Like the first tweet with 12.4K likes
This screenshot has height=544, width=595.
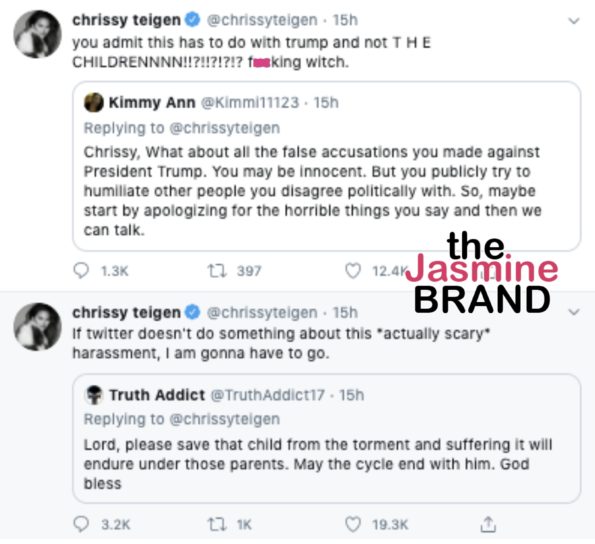(353, 271)
